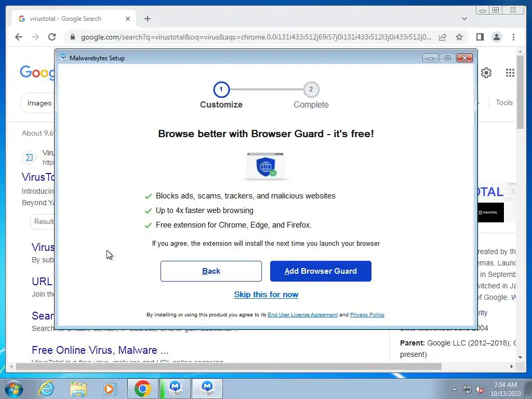
Task: Skip Browser Guard with 'Skip this for now'
Action: click(266, 295)
